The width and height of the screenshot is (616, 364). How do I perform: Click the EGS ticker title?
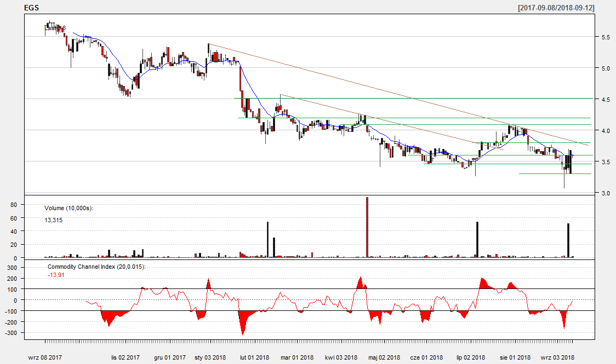(x=31, y=8)
